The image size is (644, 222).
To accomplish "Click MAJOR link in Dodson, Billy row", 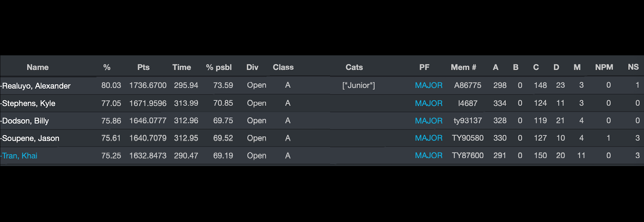I will pos(429,121).
